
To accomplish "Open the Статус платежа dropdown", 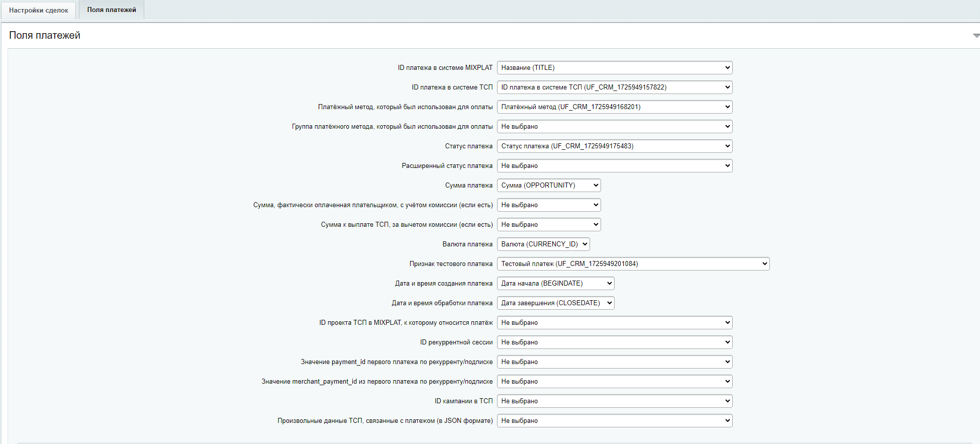I will (614, 146).
